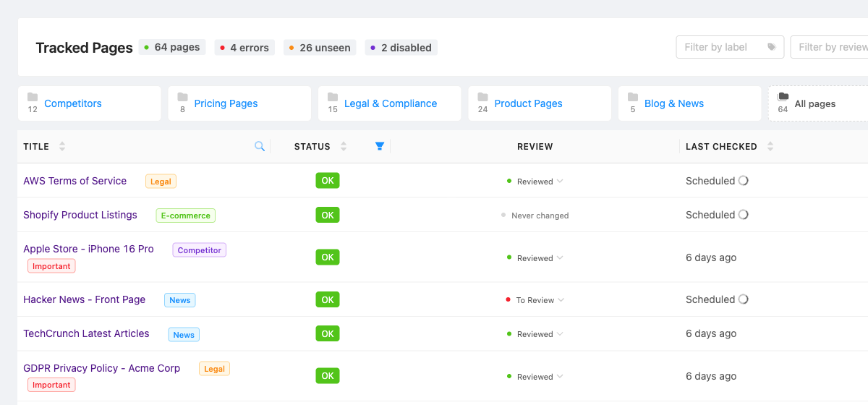The width and height of the screenshot is (868, 405).
Task: Focus the Filter by label field
Action: [x=730, y=47]
